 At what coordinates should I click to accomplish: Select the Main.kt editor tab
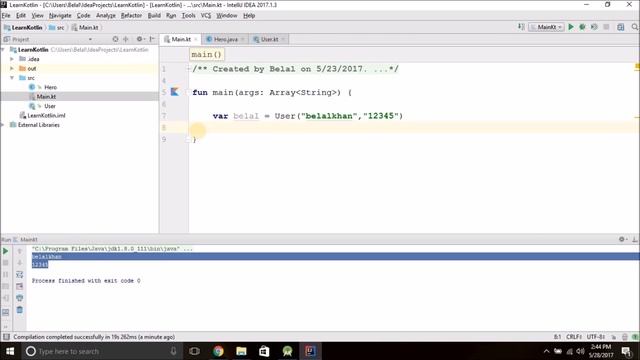coord(181,39)
